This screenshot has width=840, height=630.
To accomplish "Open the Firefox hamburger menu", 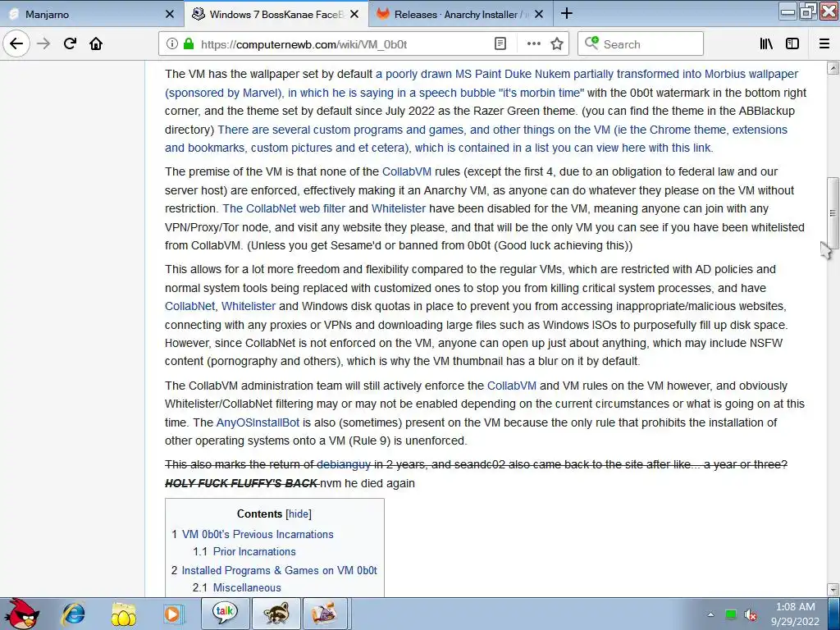I will (x=824, y=44).
